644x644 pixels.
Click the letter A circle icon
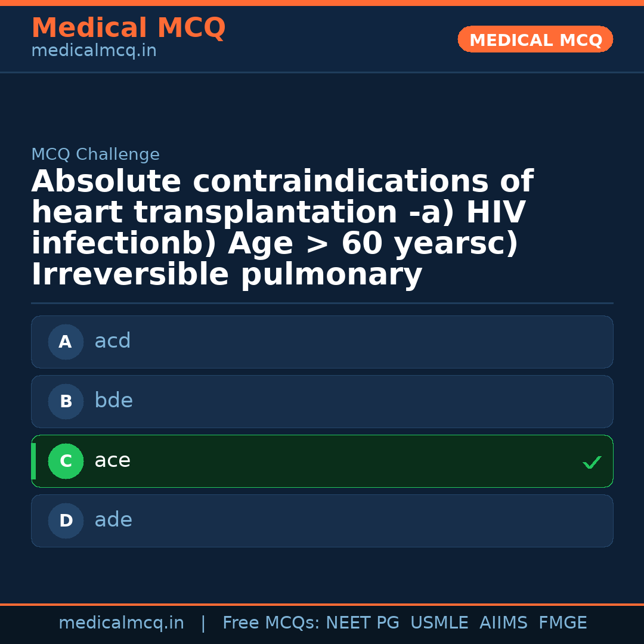[66, 342]
